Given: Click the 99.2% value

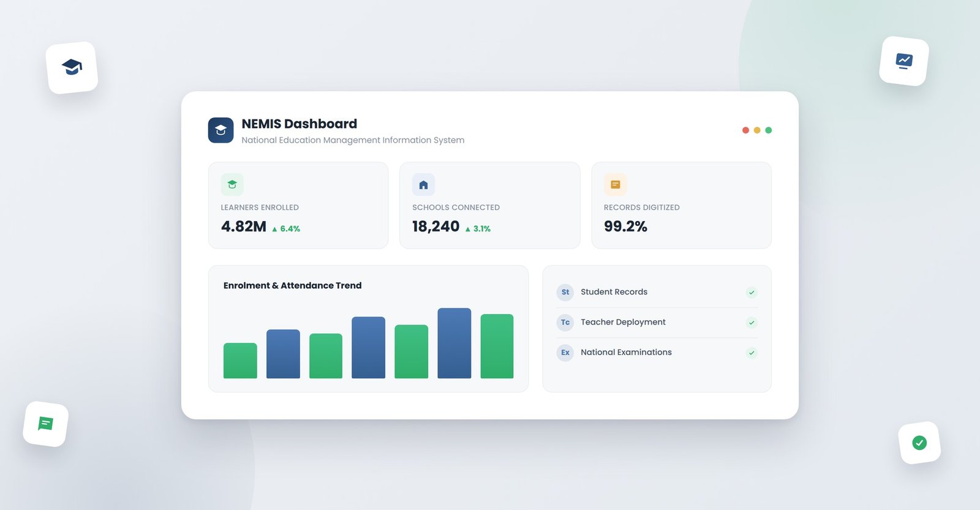Looking at the screenshot, I should click(x=625, y=227).
